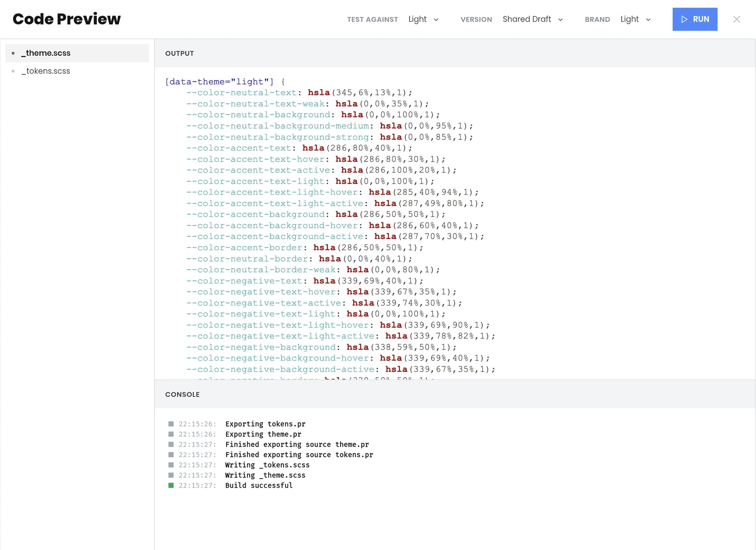Viewport: 756px width, 550px height.
Task: Click the CONSOLE panel header
Action: (182, 394)
